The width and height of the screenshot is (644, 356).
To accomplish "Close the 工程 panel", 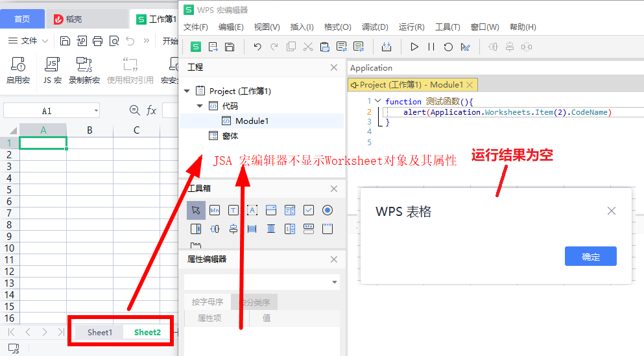I will click(334, 67).
